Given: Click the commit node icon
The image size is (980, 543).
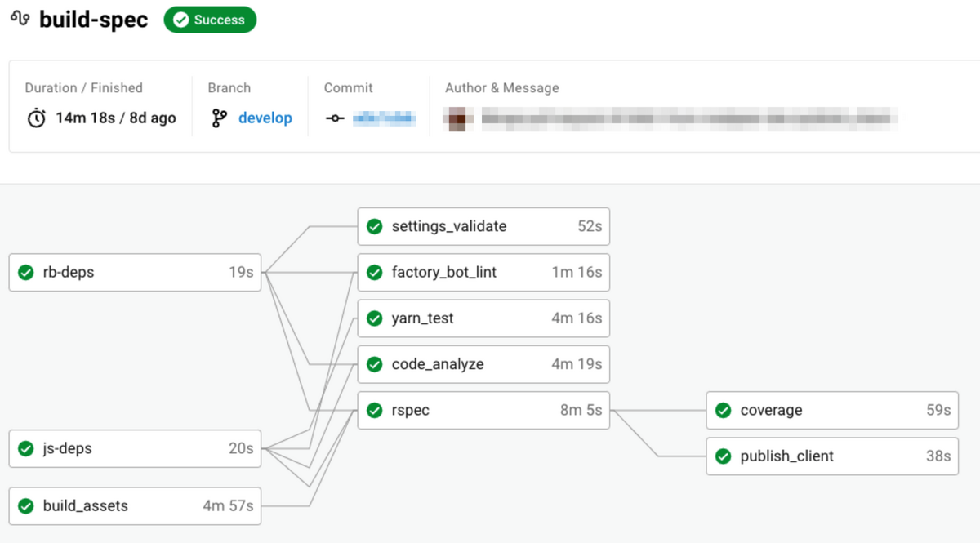Looking at the screenshot, I should point(335,118).
